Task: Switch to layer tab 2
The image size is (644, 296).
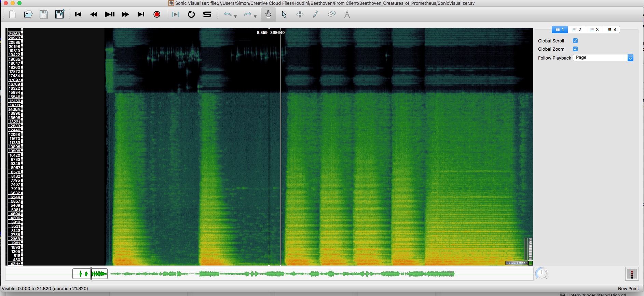Action: point(577,30)
